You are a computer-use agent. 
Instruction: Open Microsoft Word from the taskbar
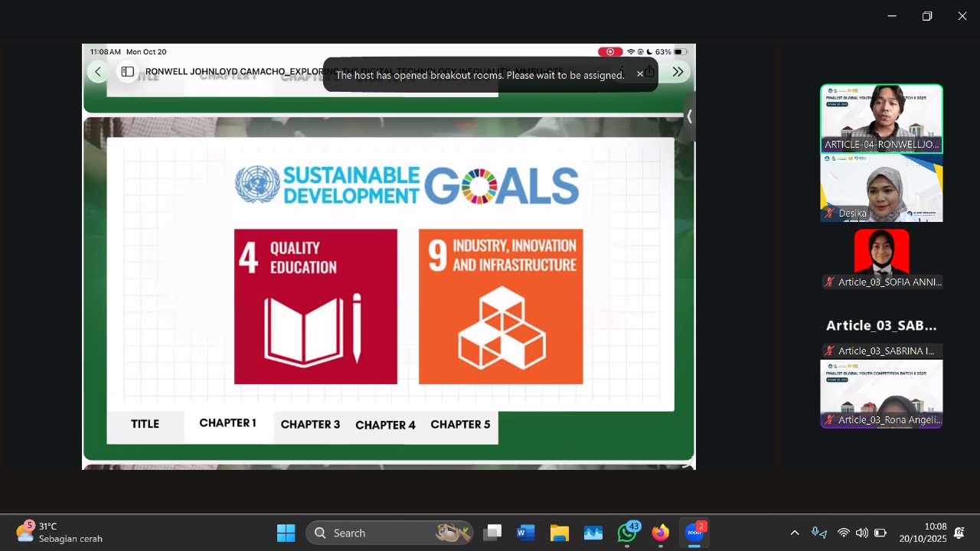click(526, 533)
